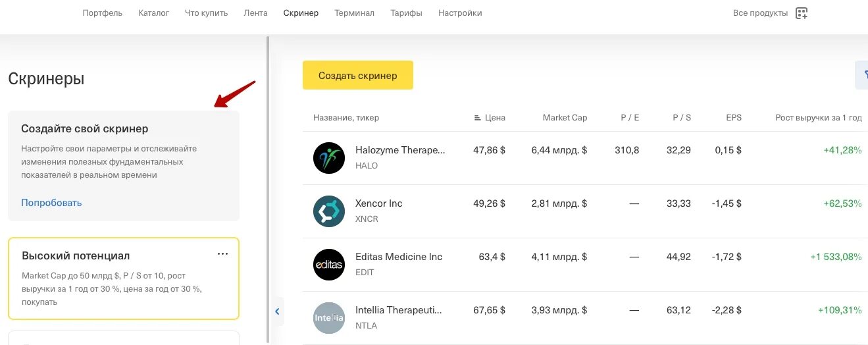Go to the Каталог tab
Viewport: 868px width, 345px height.
154,13
